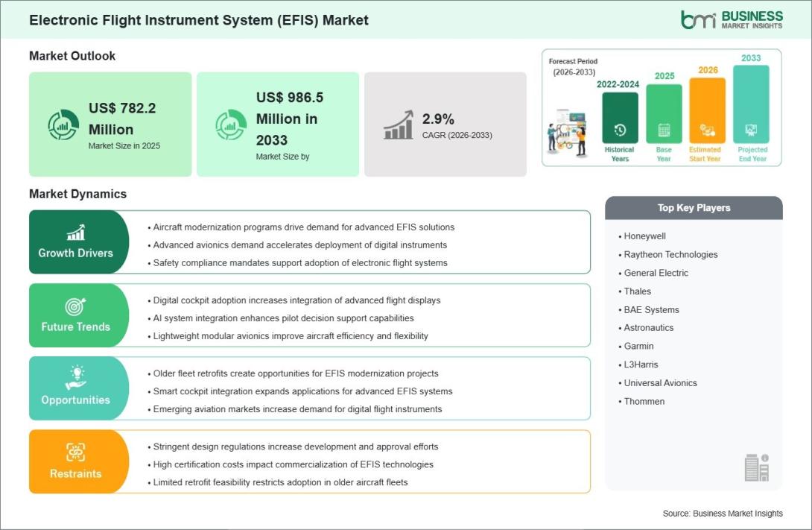This screenshot has height=530, width=812.
Task: Click 'Universal Avionics' in the key players list
Action: [x=660, y=383]
